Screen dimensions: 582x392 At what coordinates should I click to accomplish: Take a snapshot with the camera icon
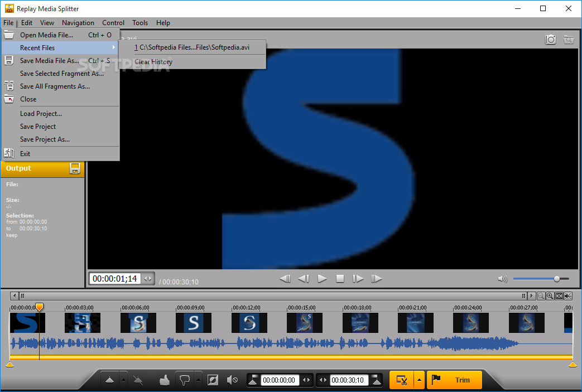click(550, 39)
